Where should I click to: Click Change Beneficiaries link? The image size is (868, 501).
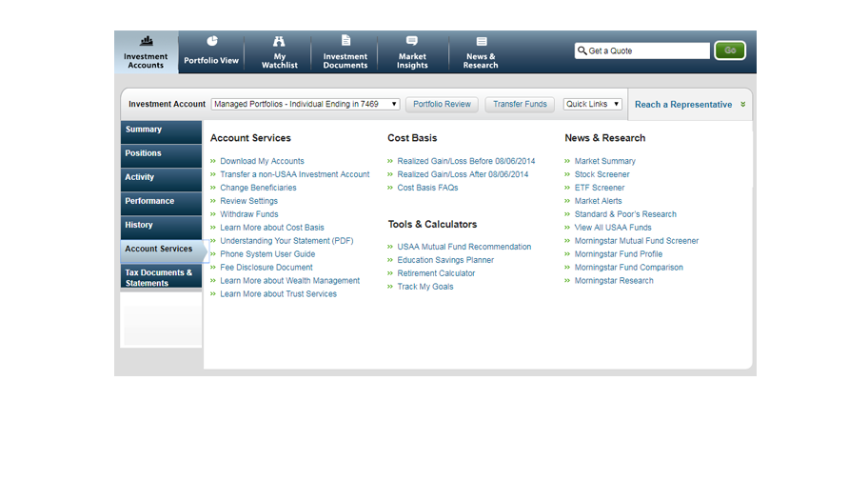pyautogui.click(x=258, y=188)
